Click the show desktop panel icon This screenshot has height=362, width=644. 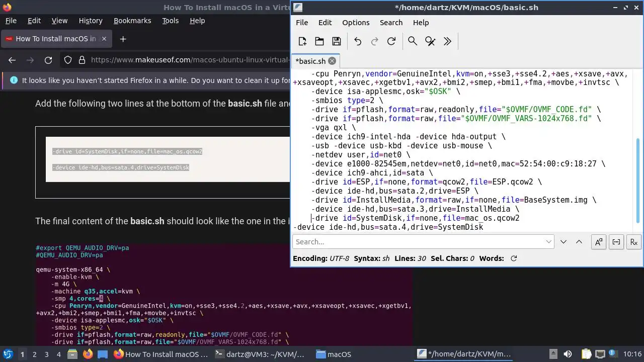(103, 354)
